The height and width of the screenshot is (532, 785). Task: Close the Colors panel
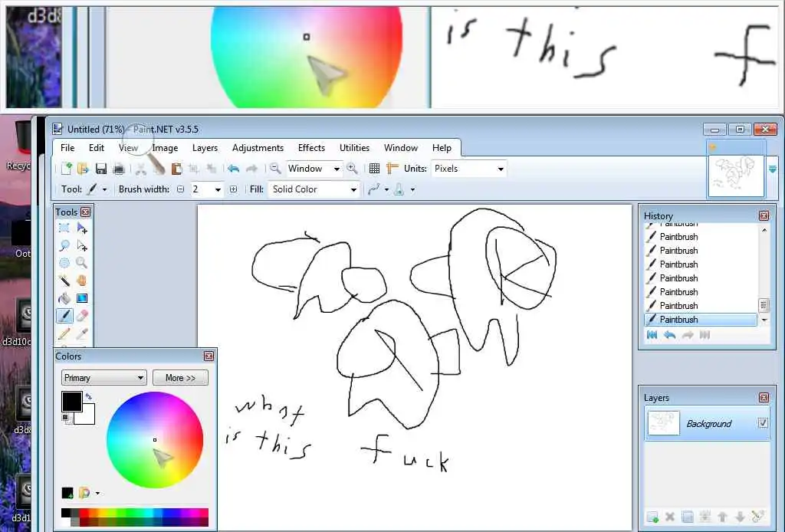(x=209, y=356)
